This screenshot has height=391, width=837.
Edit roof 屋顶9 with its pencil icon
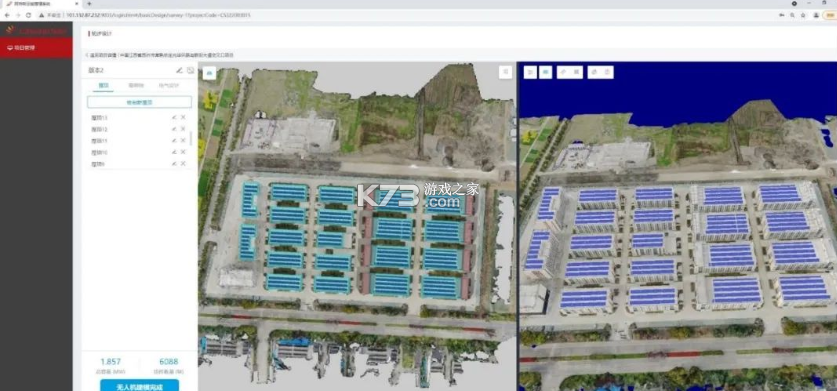(174, 163)
